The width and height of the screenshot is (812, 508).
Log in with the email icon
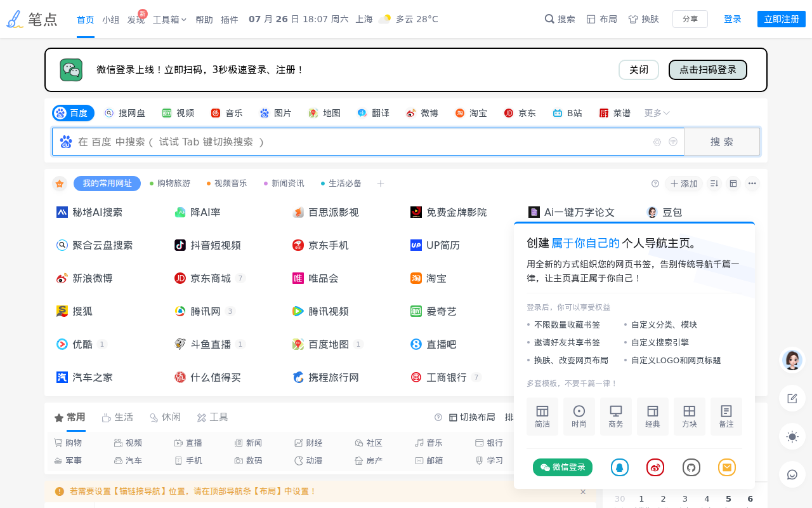[727, 467]
